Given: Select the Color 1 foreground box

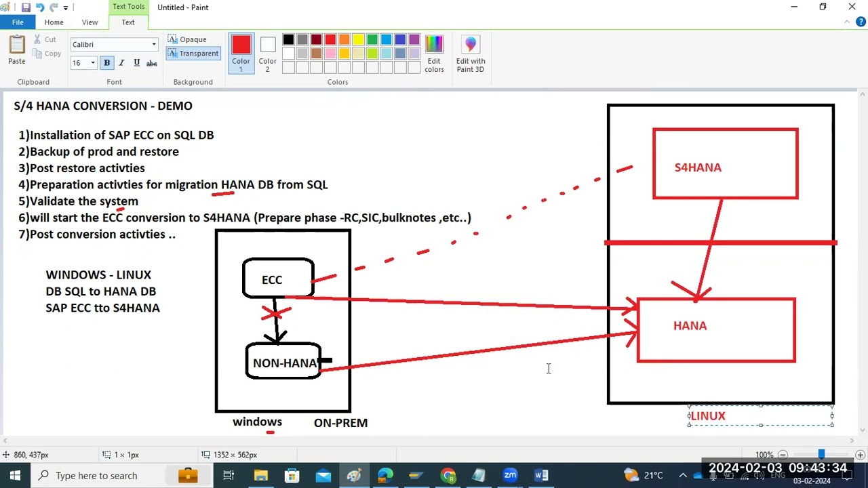Looking at the screenshot, I should click(x=241, y=53).
